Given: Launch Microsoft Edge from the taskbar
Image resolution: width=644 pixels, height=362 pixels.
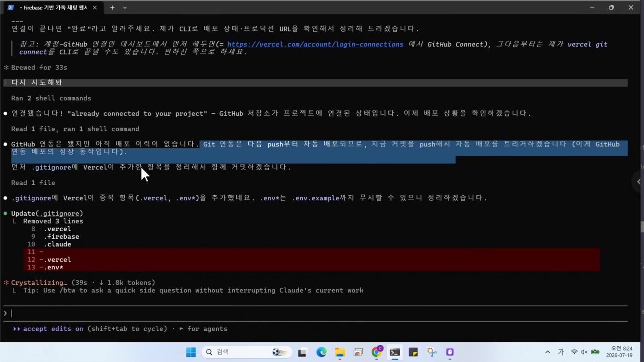Looking at the screenshot, I should [321, 352].
